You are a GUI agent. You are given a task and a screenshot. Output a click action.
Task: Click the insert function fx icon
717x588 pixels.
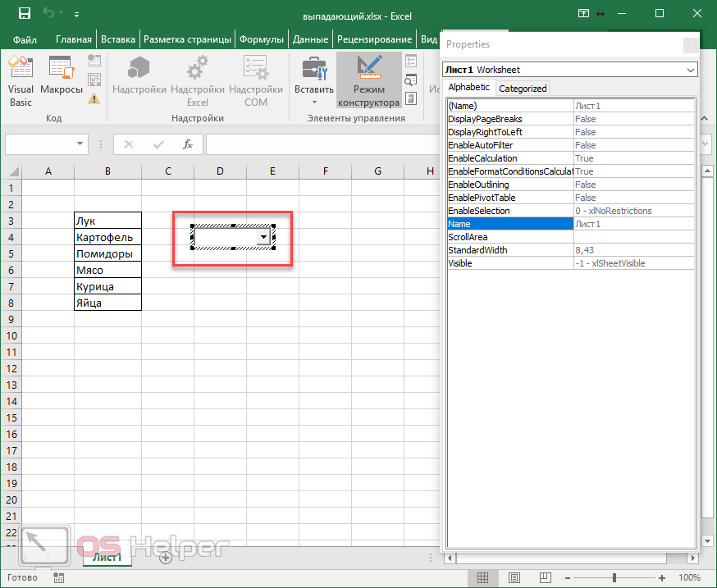[x=187, y=144]
